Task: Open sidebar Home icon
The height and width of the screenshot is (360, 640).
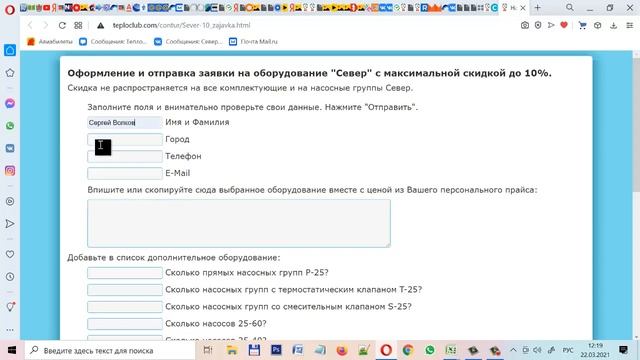Action: coord(10,50)
